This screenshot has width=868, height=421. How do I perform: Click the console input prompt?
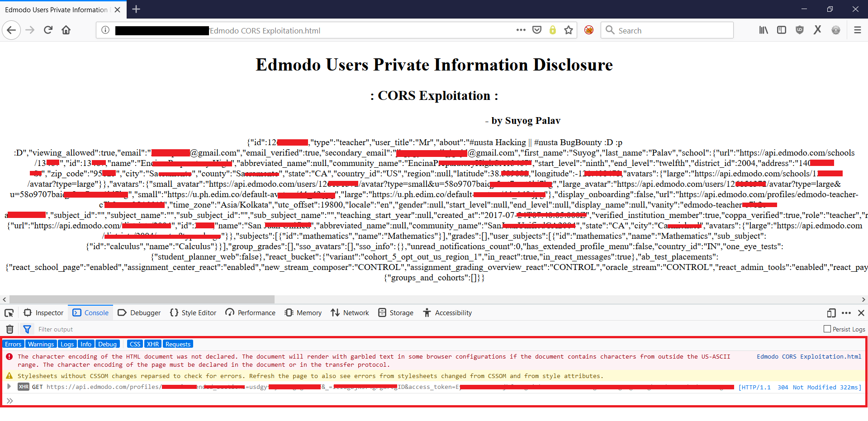click(x=434, y=400)
